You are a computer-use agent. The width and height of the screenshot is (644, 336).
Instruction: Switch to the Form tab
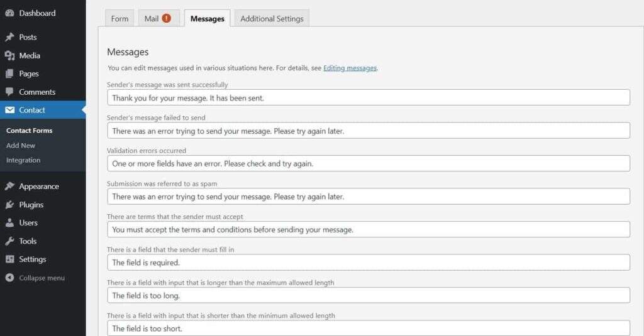point(119,19)
